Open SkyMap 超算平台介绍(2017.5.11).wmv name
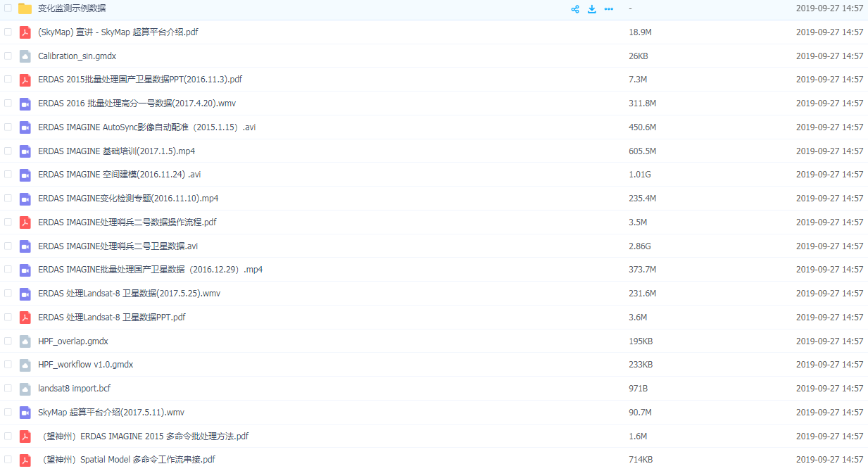This screenshot has height=471, width=868. click(111, 413)
